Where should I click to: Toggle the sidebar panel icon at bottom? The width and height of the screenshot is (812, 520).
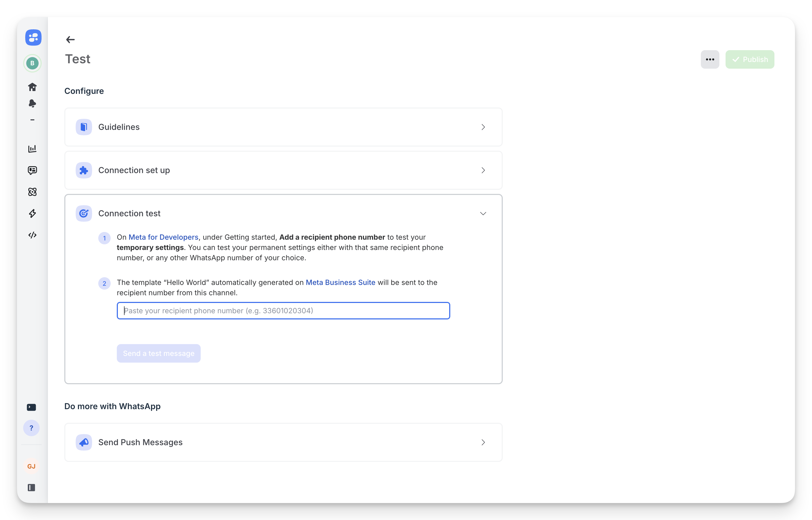tap(31, 488)
